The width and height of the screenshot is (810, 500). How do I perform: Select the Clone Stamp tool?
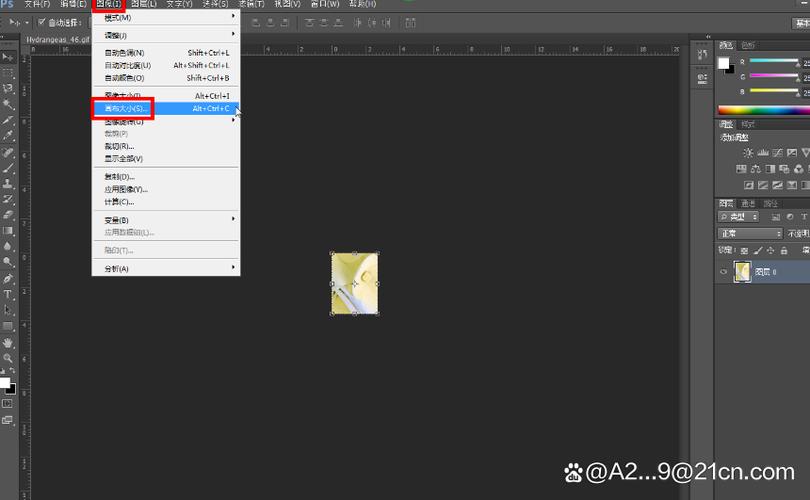pos(8,184)
